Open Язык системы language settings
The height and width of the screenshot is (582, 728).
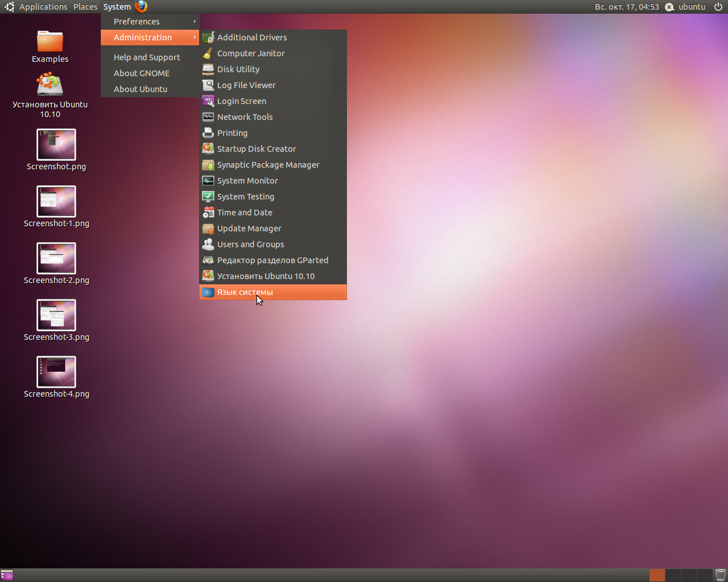click(273, 292)
